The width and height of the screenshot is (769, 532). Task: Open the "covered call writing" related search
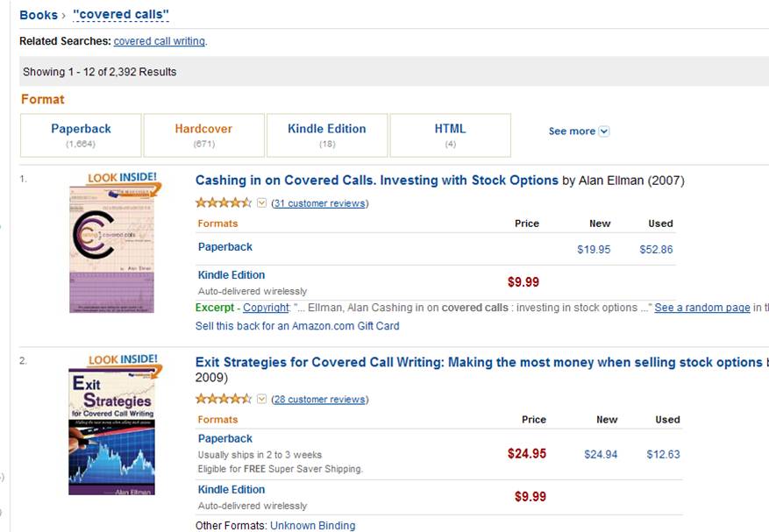point(159,40)
